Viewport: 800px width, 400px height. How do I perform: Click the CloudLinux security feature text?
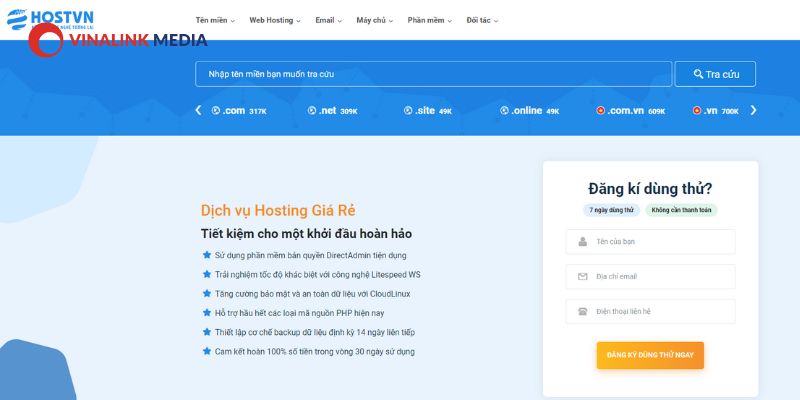pos(312,294)
